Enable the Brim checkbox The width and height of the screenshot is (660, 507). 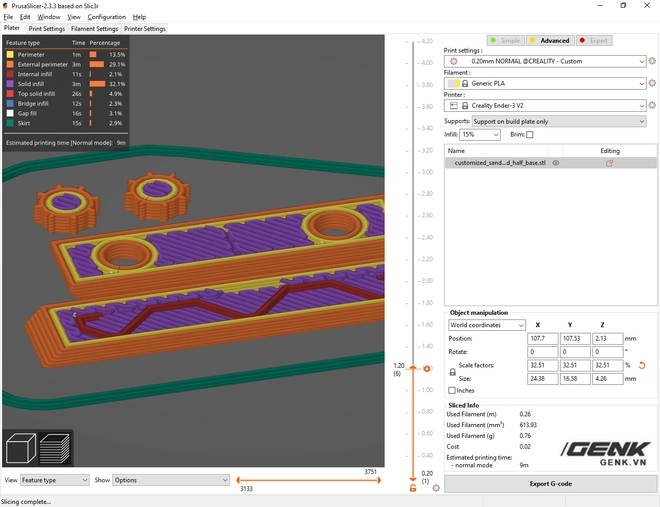tap(530, 134)
